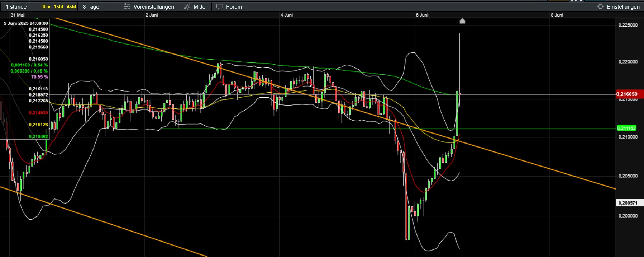The width and height of the screenshot is (644, 257).
Task: Click the green 0,219463 indicator value
Action: [38, 136]
